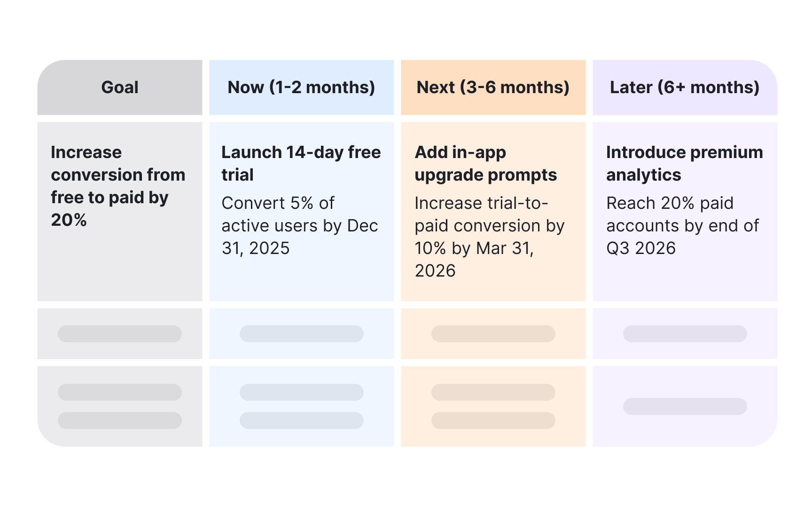The image size is (812, 508).
Task: Click the upper placeholder bar in the Next column's last row
Action: [493, 392]
